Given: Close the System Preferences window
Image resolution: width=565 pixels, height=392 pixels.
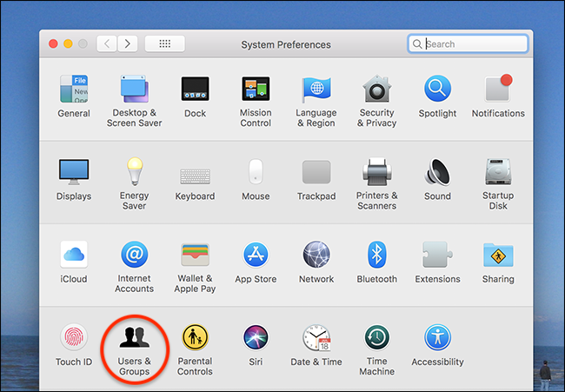Looking at the screenshot, I should pos(53,44).
